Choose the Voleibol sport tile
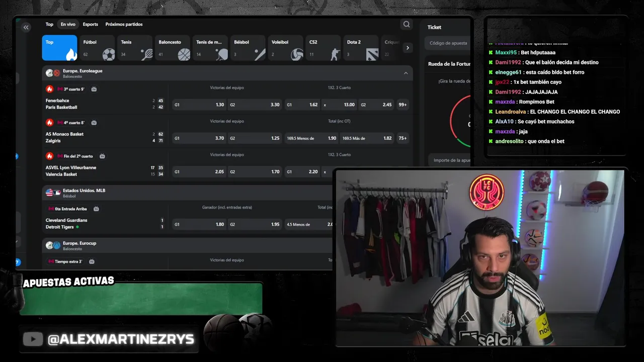This screenshot has height=362, width=644. coord(286,48)
